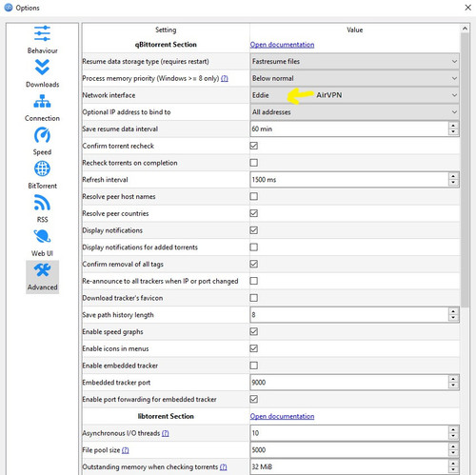Screen dimensions: 476x475
Task: Open the Connection settings icon
Action: tap(42, 101)
